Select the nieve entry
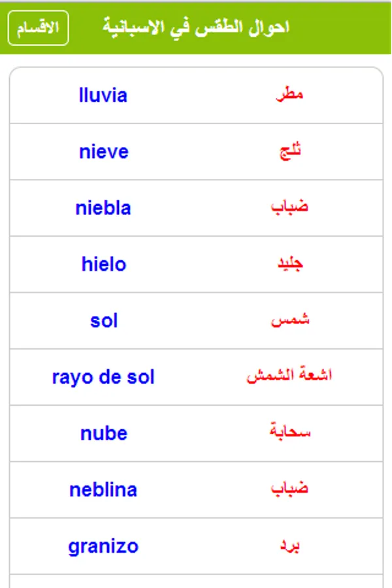This screenshot has width=392, height=588. 103,152
